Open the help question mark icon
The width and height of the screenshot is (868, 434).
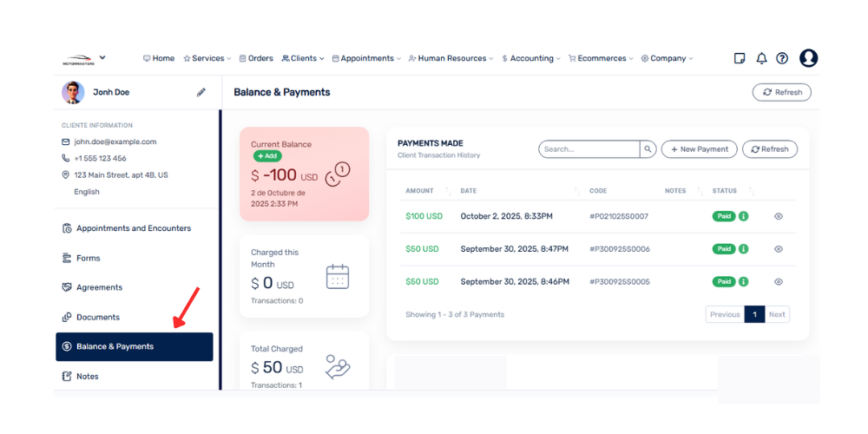point(782,58)
